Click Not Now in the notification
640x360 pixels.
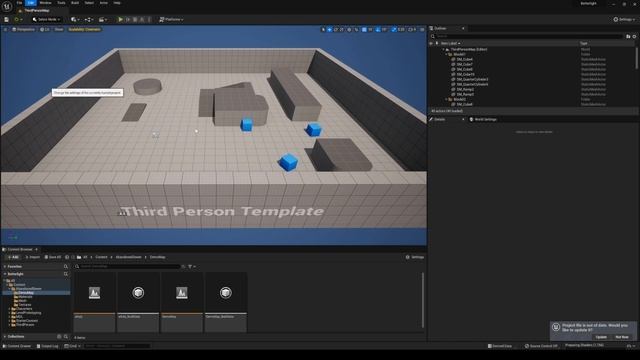coord(622,337)
